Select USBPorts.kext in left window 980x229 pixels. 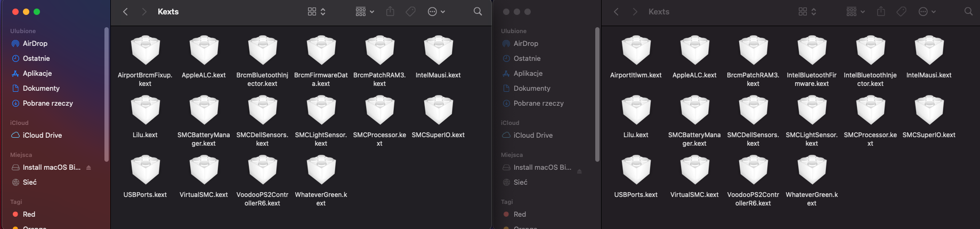coord(145,176)
